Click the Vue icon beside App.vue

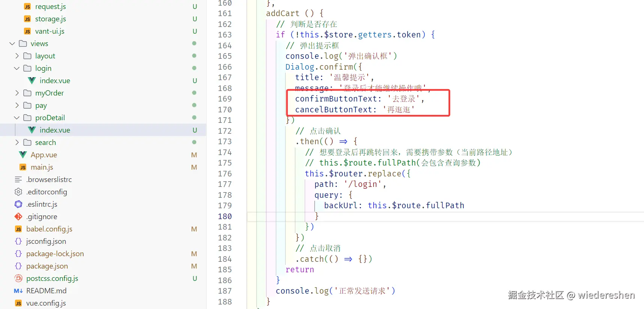(23, 155)
